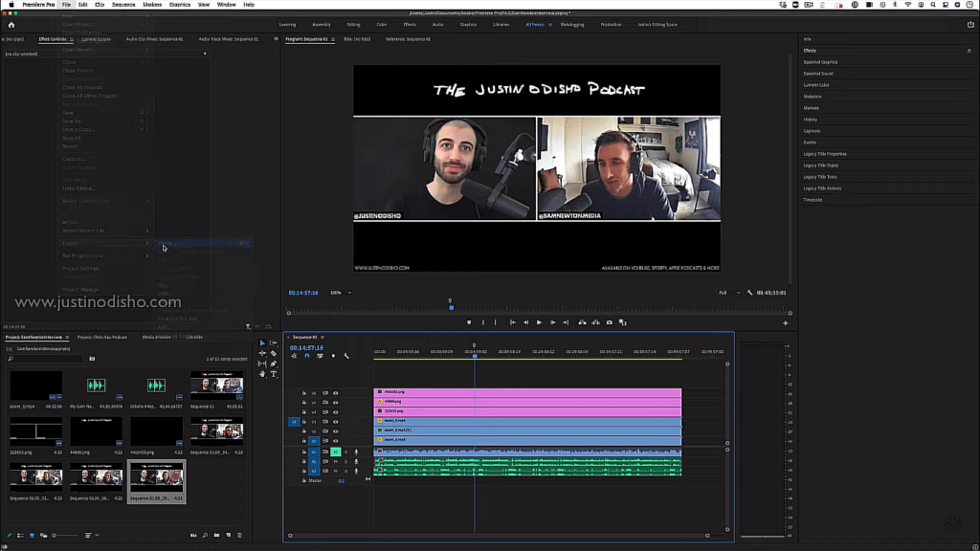Open the Program monitor button editor
Screen dimensions: 980x551
[x=786, y=323]
